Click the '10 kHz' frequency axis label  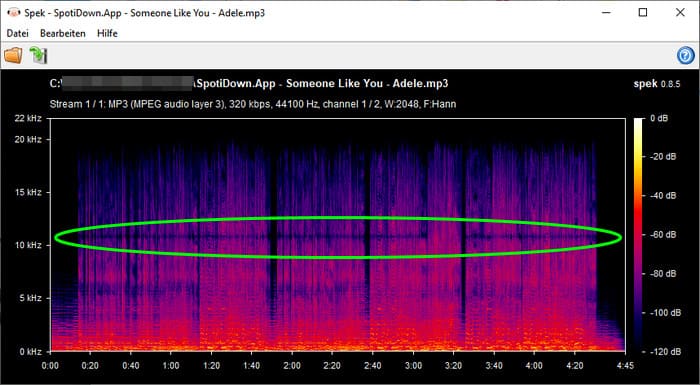(x=28, y=245)
